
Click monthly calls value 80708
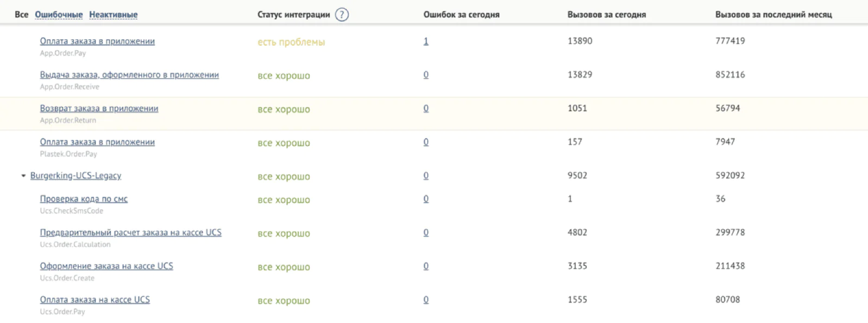(728, 300)
